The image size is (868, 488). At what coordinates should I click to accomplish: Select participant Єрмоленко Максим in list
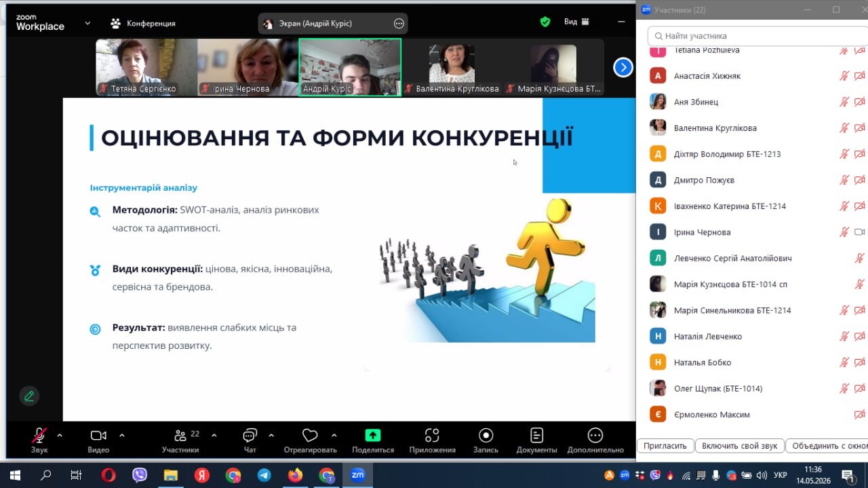click(752, 415)
